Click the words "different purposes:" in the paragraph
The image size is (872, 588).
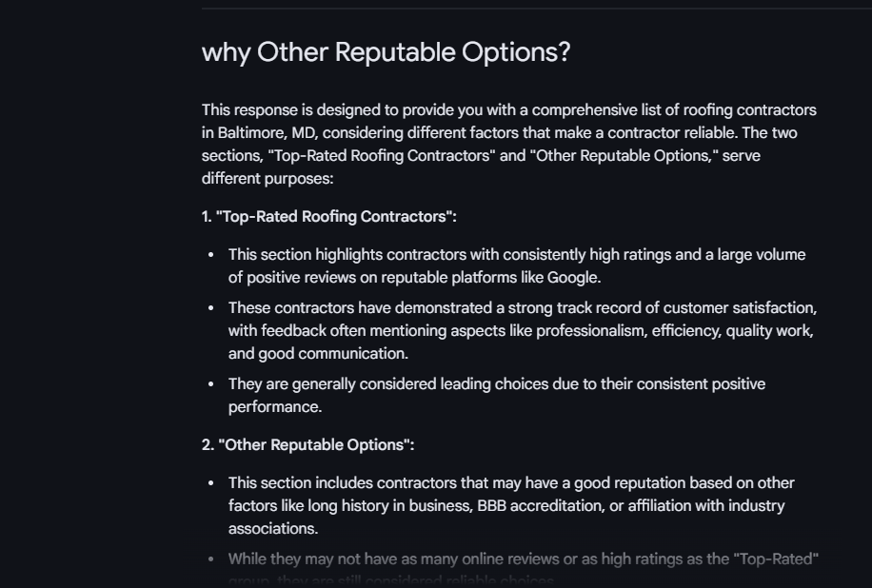click(x=267, y=179)
